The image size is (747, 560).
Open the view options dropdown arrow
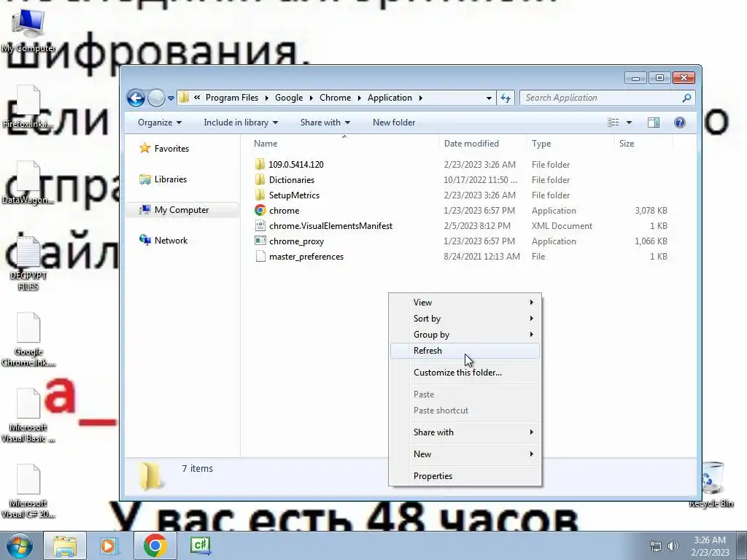coord(629,122)
